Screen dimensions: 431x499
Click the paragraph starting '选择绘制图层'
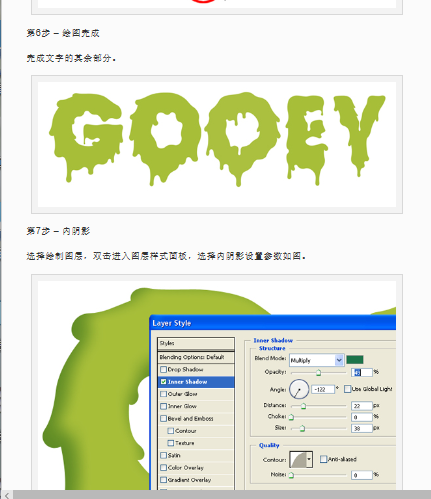click(166, 256)
